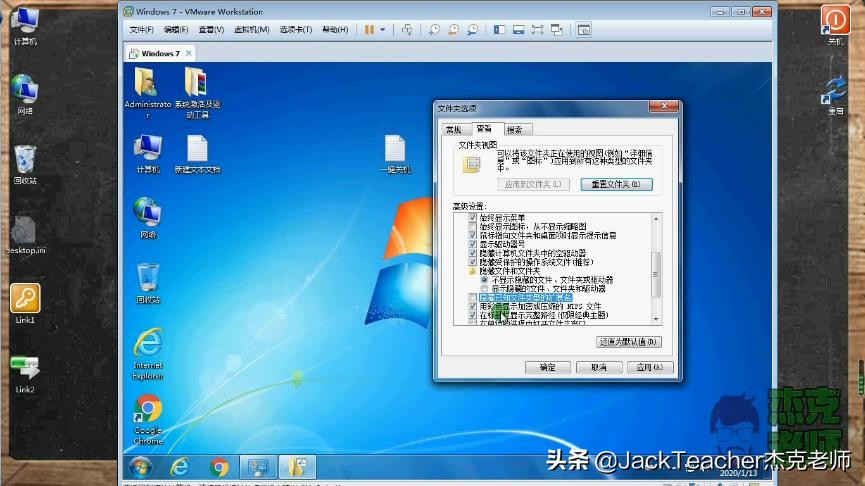Close the Windows 7 VM tab
Screen dimensions: 865x486
pyautogui.click(x=189, y=53)
